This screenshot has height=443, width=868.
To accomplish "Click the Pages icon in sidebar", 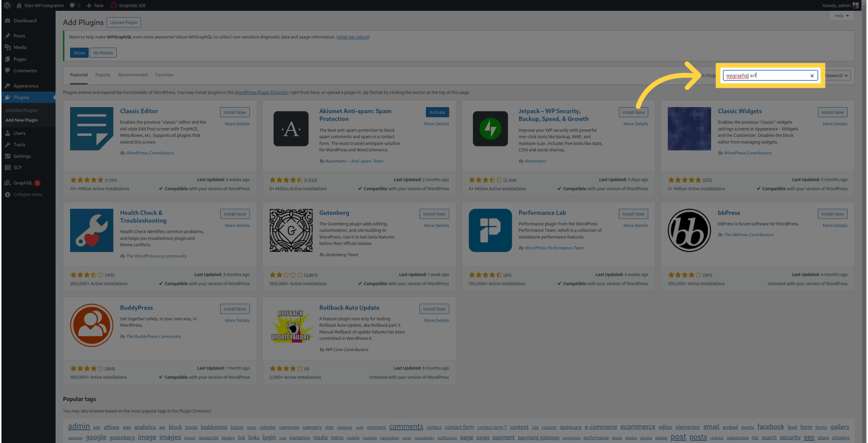I will pos(8,59).
